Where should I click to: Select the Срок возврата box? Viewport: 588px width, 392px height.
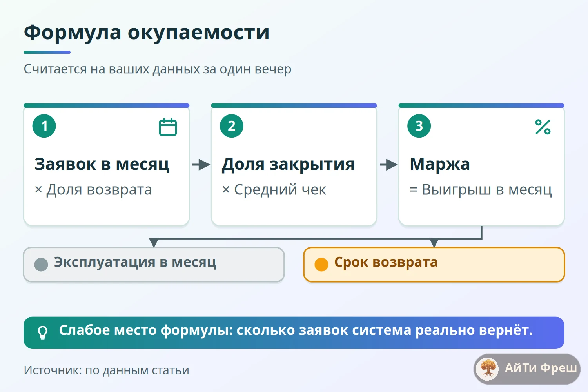(434, 265)
